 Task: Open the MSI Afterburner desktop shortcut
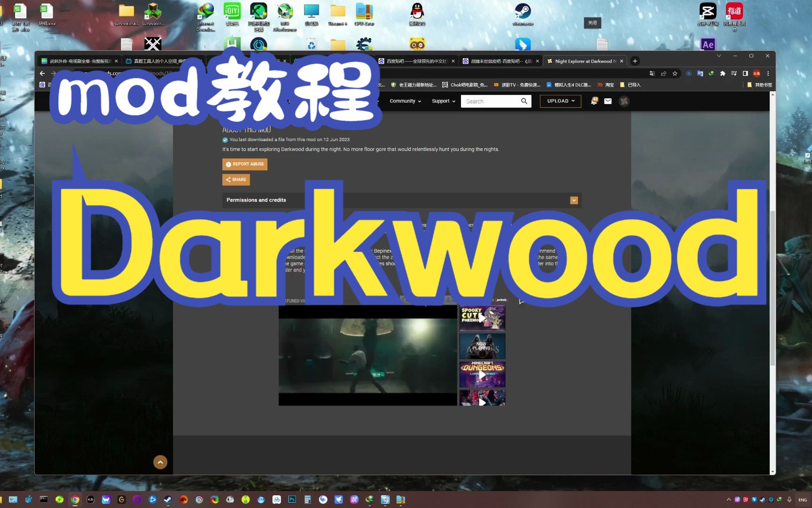(x=285, y=17)
